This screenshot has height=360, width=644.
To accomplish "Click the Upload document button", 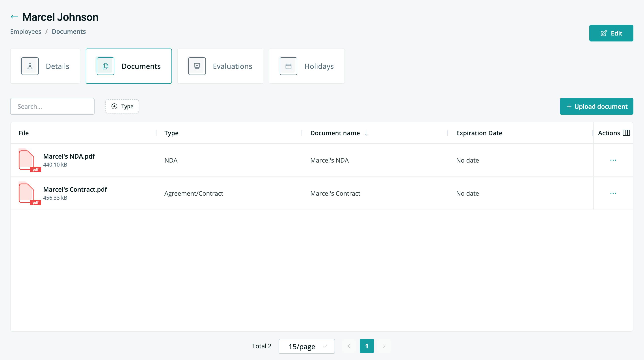I will pyautogui.click(x=596, y=106).
